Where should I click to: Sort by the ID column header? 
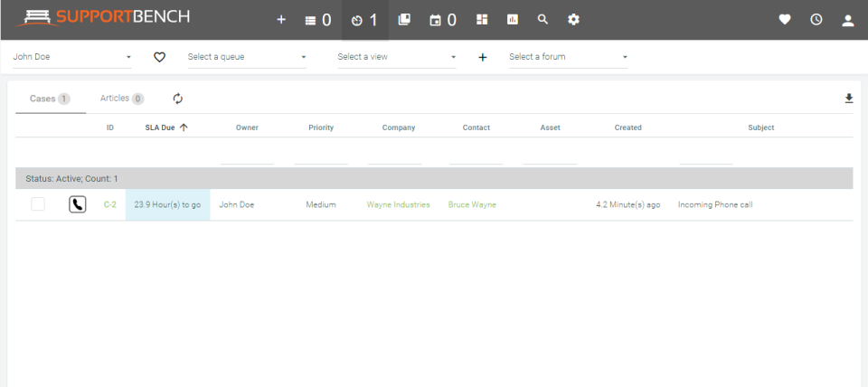[110, 127]
